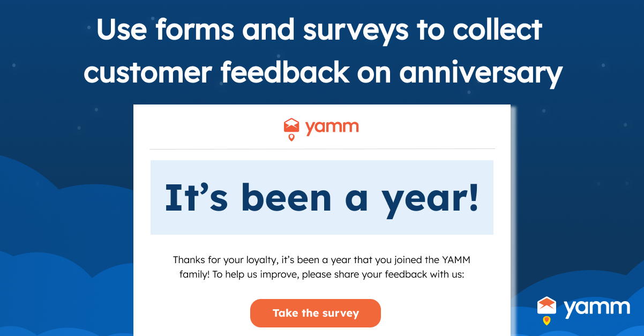The image size is (644, 336).
Task: Click the word "anniversary" in the headline
Action: click(x=481, y=72)
